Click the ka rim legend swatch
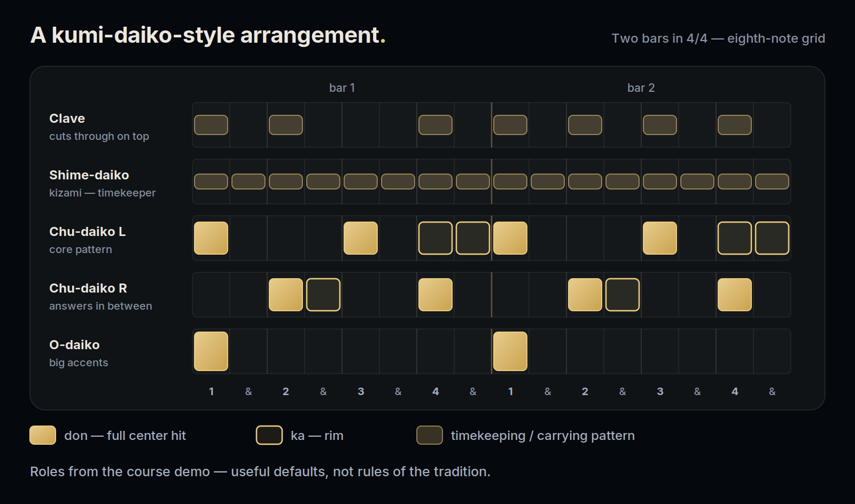The height and width of the screenshot is (504, 855). 269,435
